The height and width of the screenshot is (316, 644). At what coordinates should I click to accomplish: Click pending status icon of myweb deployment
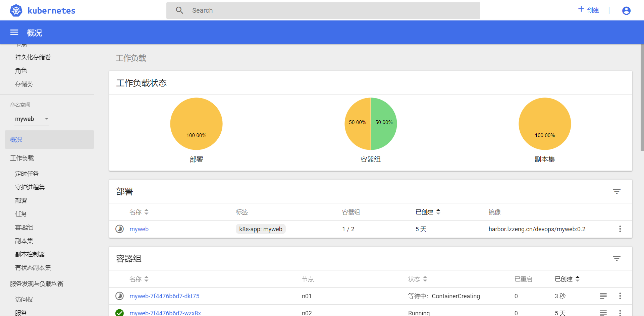point(119,229)
